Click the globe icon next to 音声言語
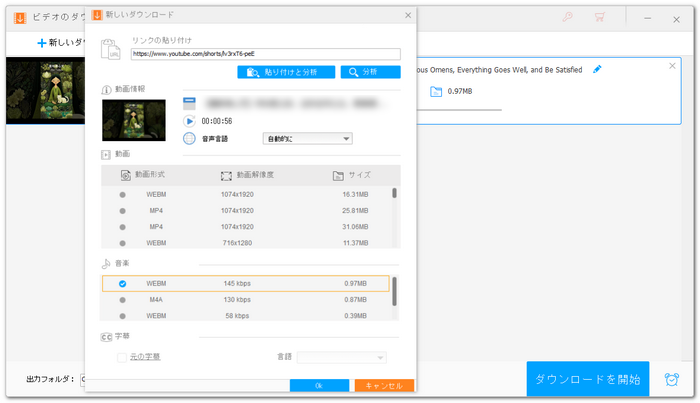Image resolution: width=700 pixels, height=403 pixels. pyautogui.click(x=188, y=139)
